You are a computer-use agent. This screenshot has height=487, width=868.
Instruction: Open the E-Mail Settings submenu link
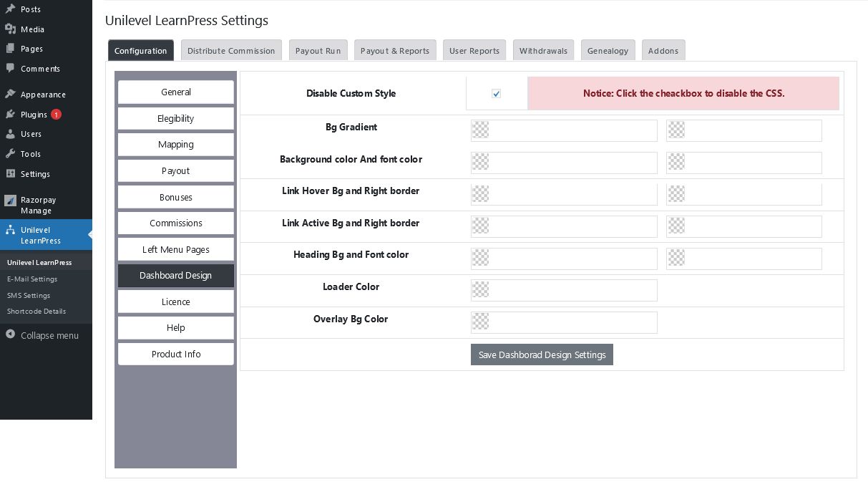coord(32,279)
